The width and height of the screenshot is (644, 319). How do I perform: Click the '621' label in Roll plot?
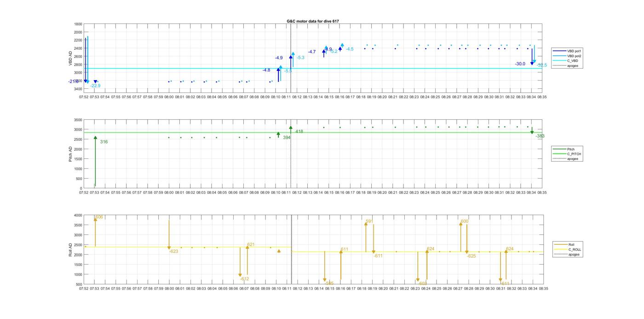(251, 244)
